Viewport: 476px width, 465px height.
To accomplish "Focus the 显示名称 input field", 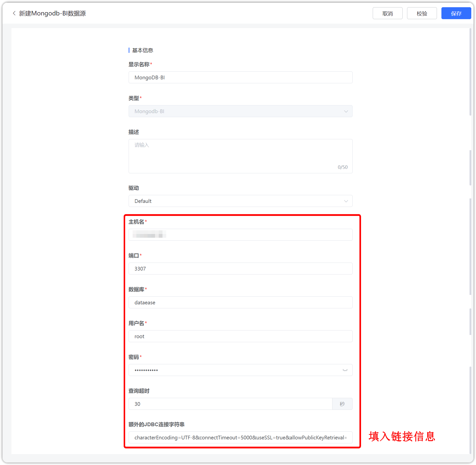I will click(x=240, y=77).
